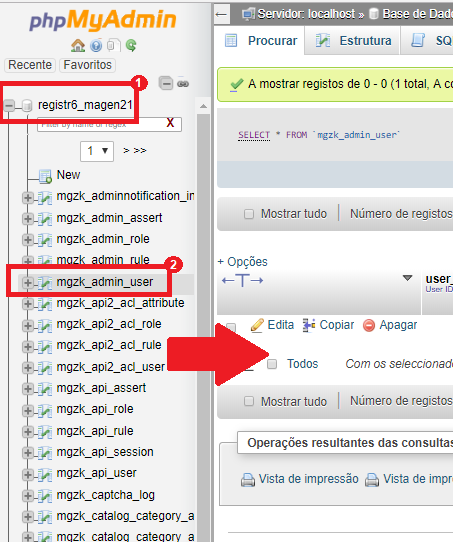This screenshot has width=453, height=542.
Task: Click the full texts arrows toggle icon
Action: click(242, 280)
